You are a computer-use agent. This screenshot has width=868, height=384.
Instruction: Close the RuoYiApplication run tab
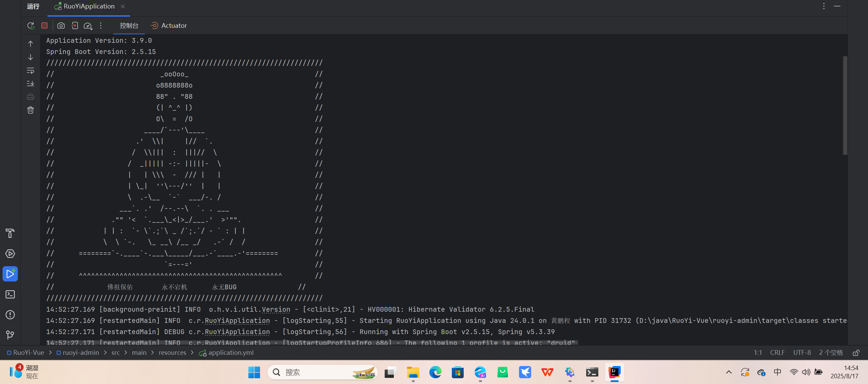tap(123, 6)
